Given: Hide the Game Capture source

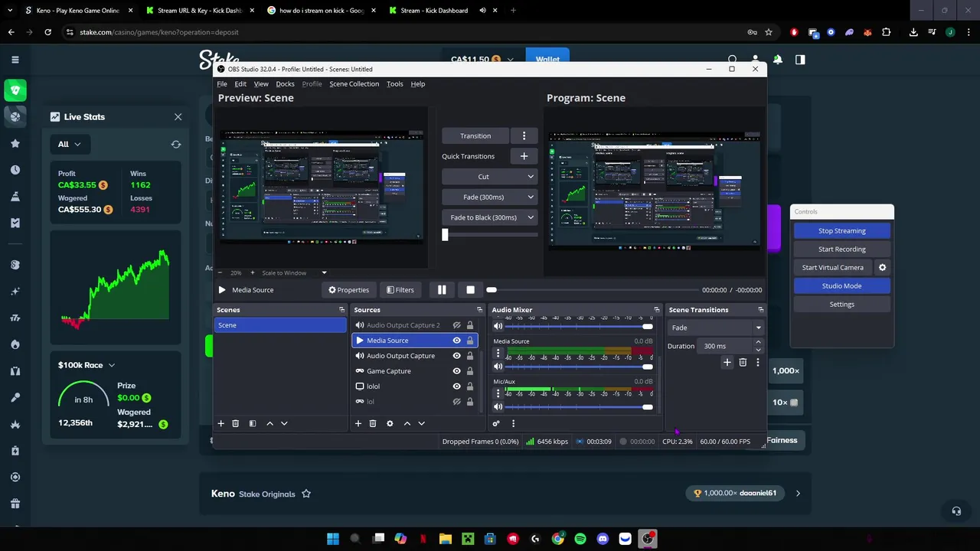Looking at the screenshot, I should click(x=457, y=371).
